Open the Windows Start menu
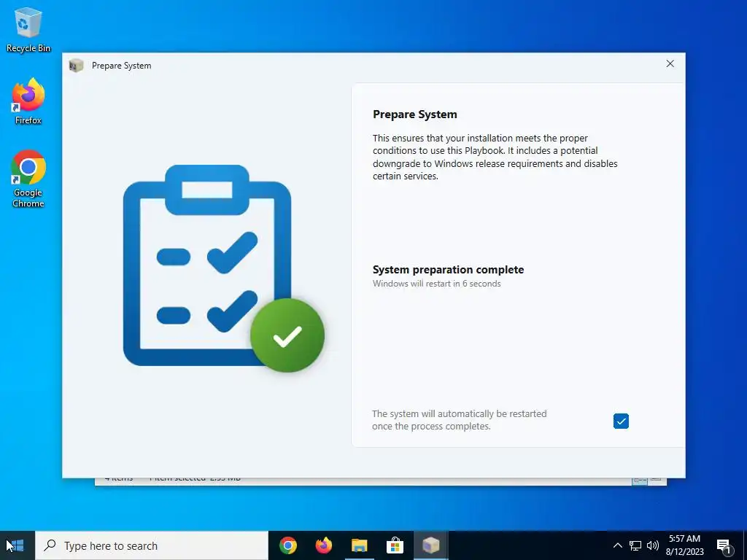The image size is (747, 560). pos(18,545)
